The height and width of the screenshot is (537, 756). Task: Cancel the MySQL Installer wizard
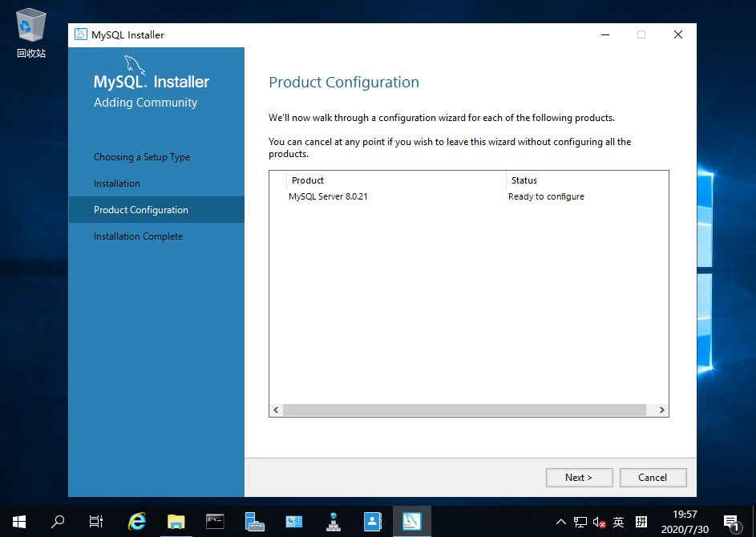(x=653, y=477)
